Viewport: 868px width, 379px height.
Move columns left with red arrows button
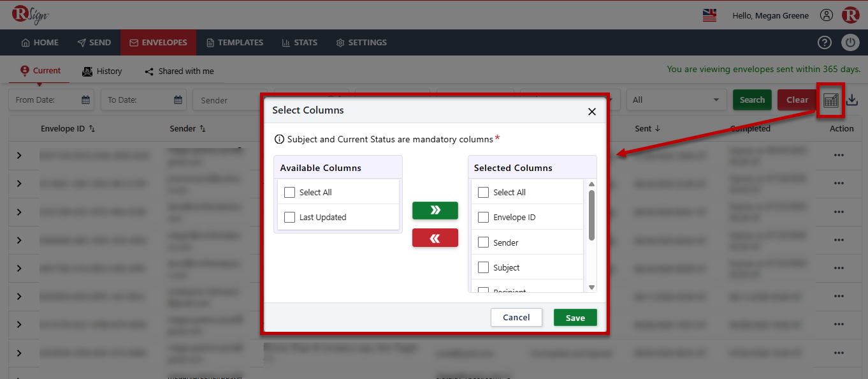435,238
